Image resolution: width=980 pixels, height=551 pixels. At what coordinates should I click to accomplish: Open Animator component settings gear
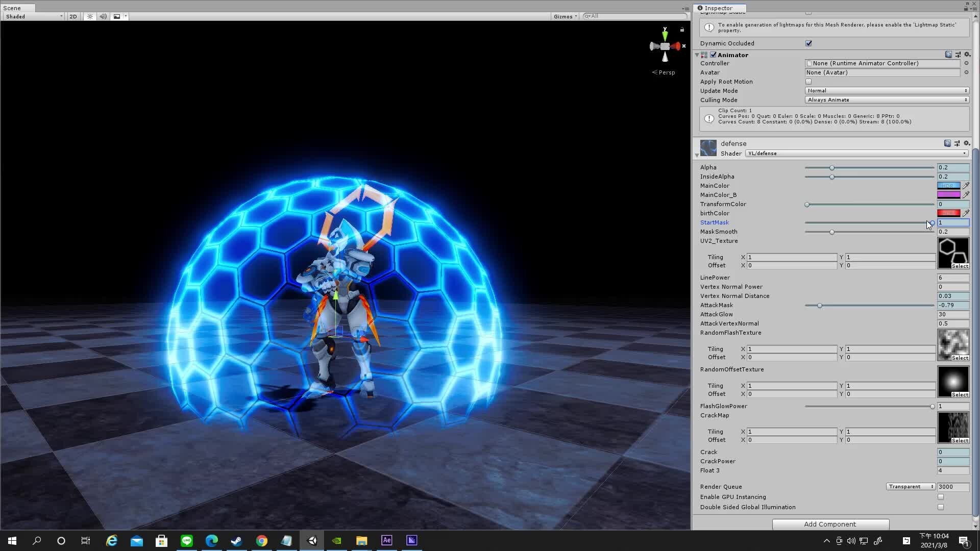coord(967,55)
